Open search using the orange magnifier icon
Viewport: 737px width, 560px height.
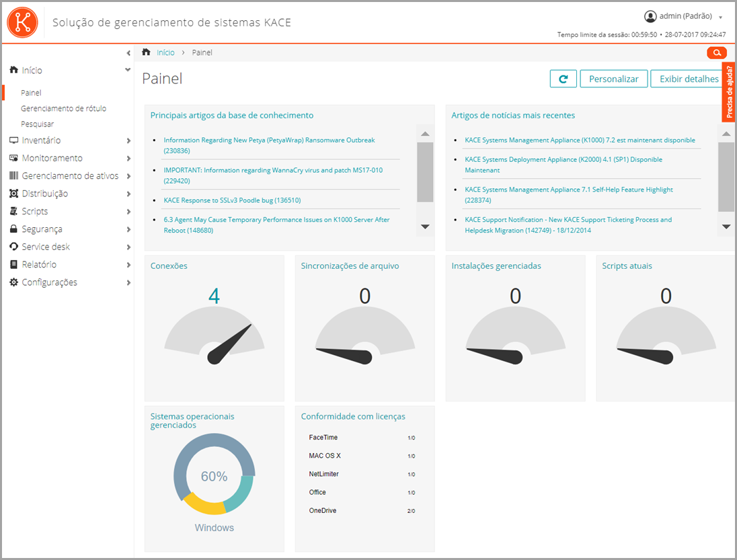716,52
